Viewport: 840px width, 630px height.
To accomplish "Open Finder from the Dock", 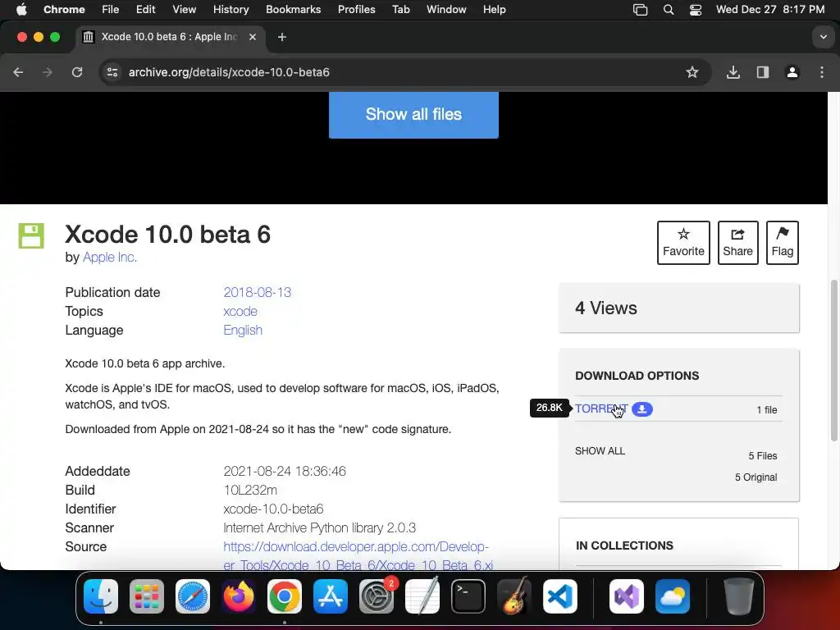I will coord(101,596).
